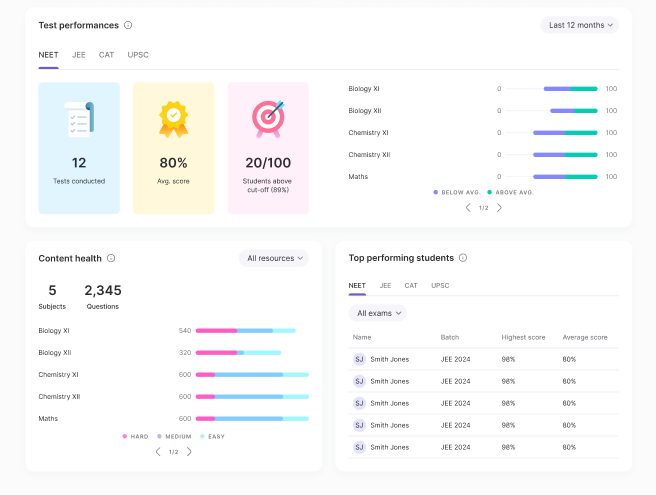Click info icon beside Top performing students
This screenshot has height=495, width=656.
[x=463, y=258]
